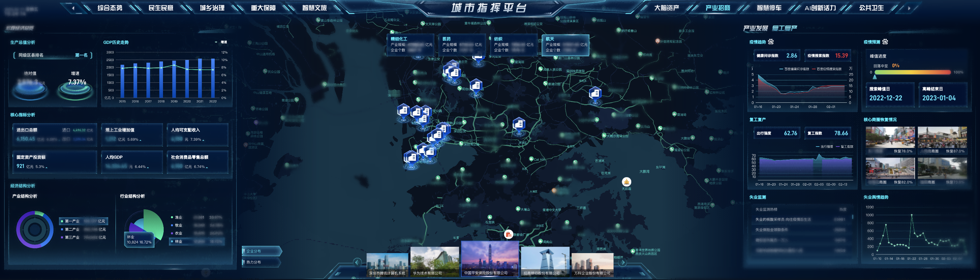Click the 凤凰人民公园 park marker
This screenshot has width=980, height=280.
click(x=540, y=69)
